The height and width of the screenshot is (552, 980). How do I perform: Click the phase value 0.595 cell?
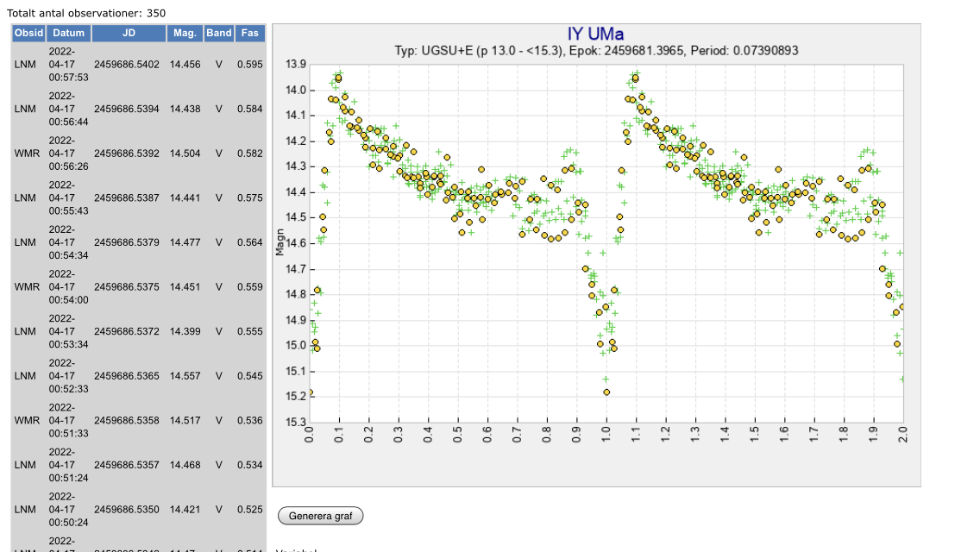[x=249, y=65]
